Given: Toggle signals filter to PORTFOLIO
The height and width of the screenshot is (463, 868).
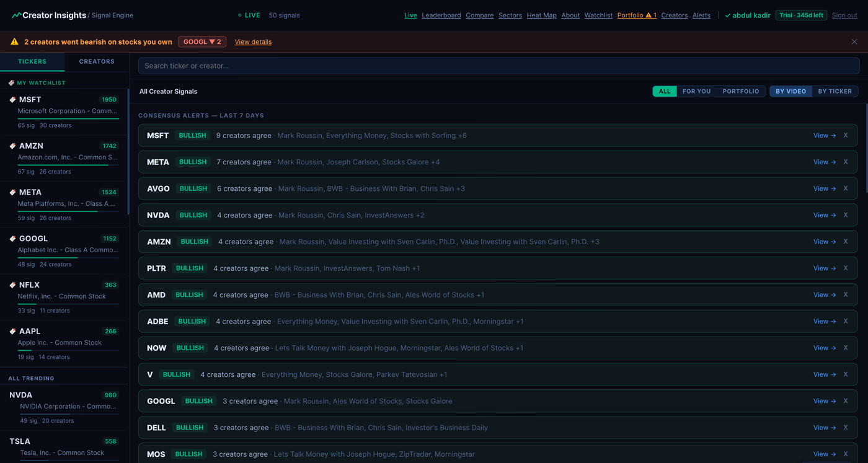Looking at the screenshot, I should (x=740, y=91).
